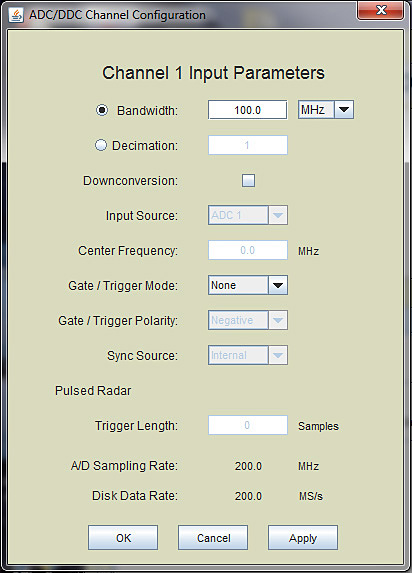Image resolution: width=412 pixels, height=573 pixels.
Task: Open the MHz bandwidth unit dropdown
Action: [326, 110]
